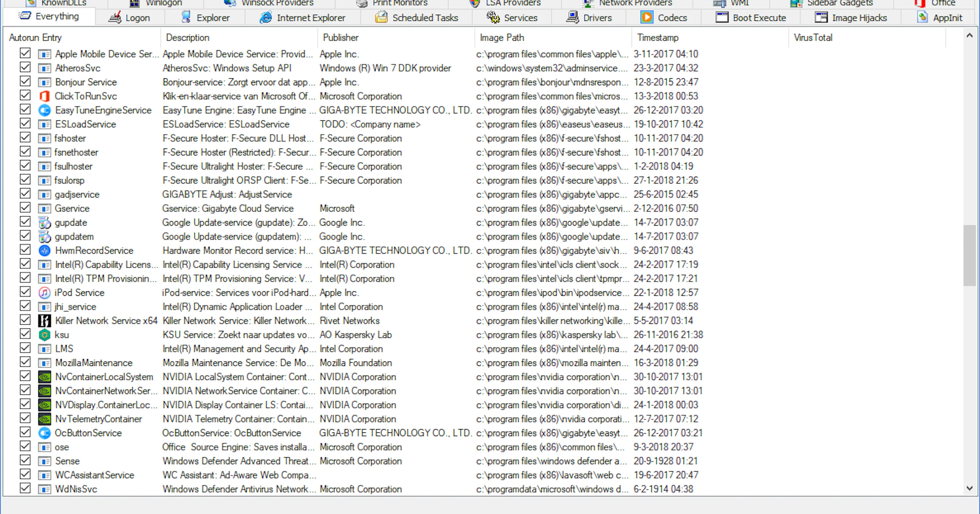Click the Mozilla Foundation publisher cell
This screenshot has width=980, height=514.
tap(356, 363)
